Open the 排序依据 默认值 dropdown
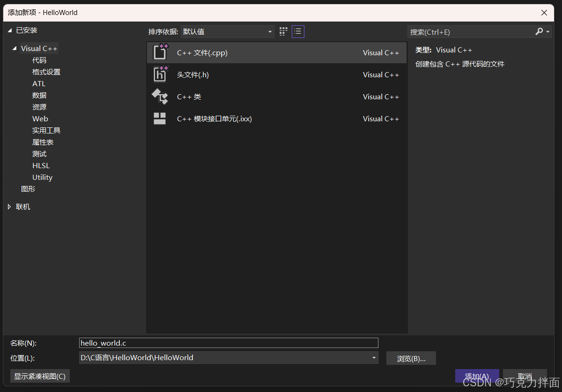The image size is (562, 392). click(x=228, y=31)
